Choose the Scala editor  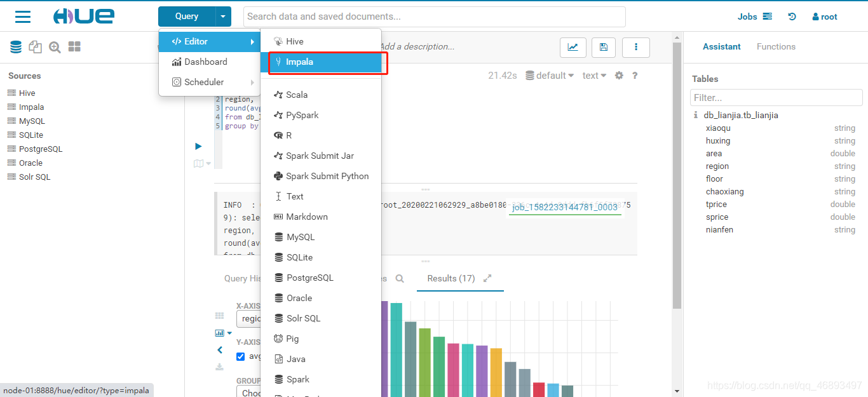tap(321, 95)
